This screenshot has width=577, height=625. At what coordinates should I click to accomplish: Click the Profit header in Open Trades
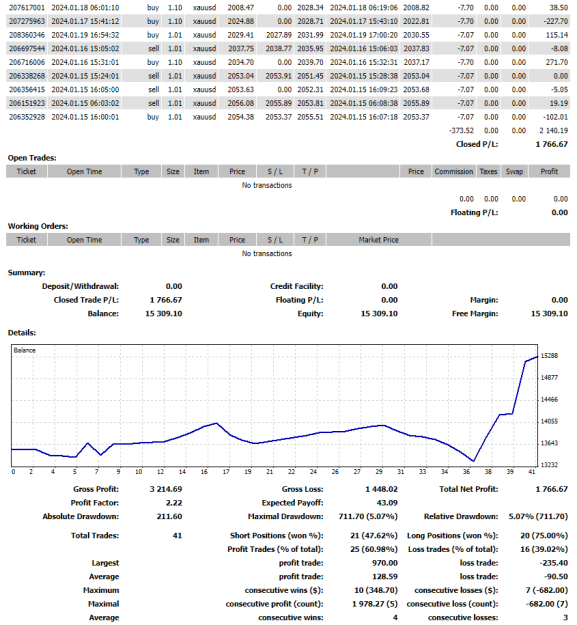[x=549, y=171]
